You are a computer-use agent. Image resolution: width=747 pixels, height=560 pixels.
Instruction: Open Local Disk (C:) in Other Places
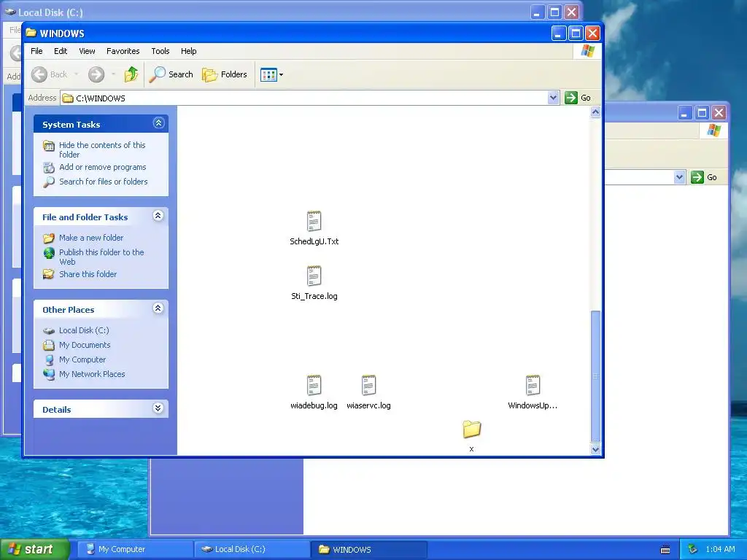tap(84, 330)
